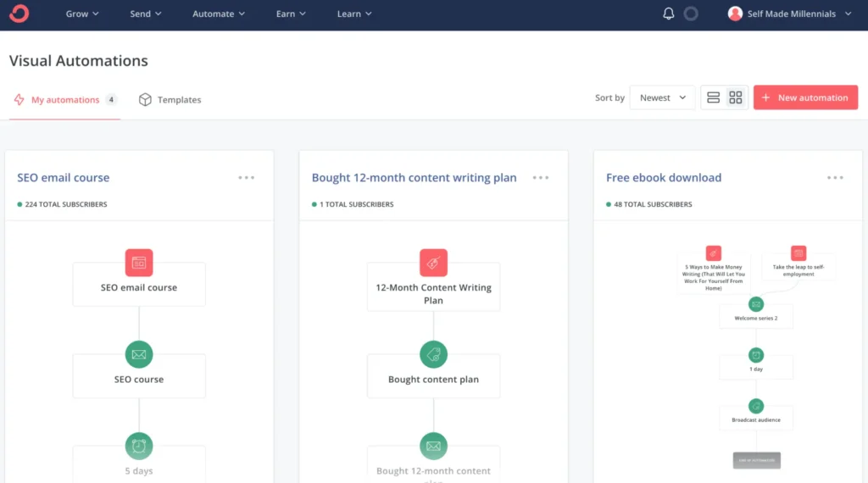
Task: Click the Self Made Millennials avatar
Action: 735,14
